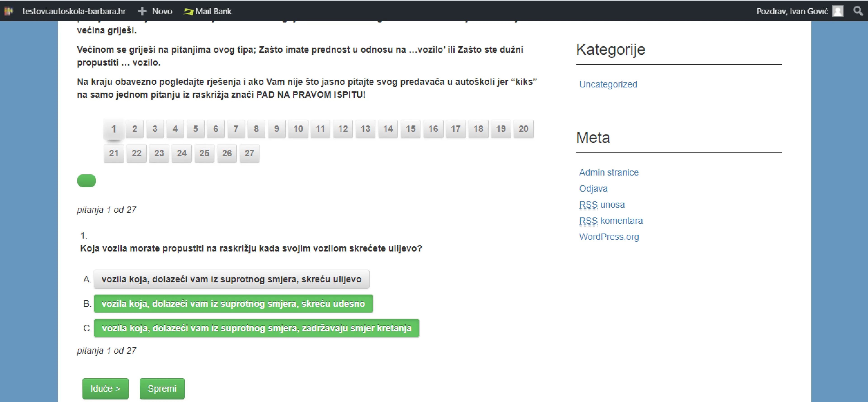Deselect answer B skreću udesno

pyautogui.click(x=233, y=304)
